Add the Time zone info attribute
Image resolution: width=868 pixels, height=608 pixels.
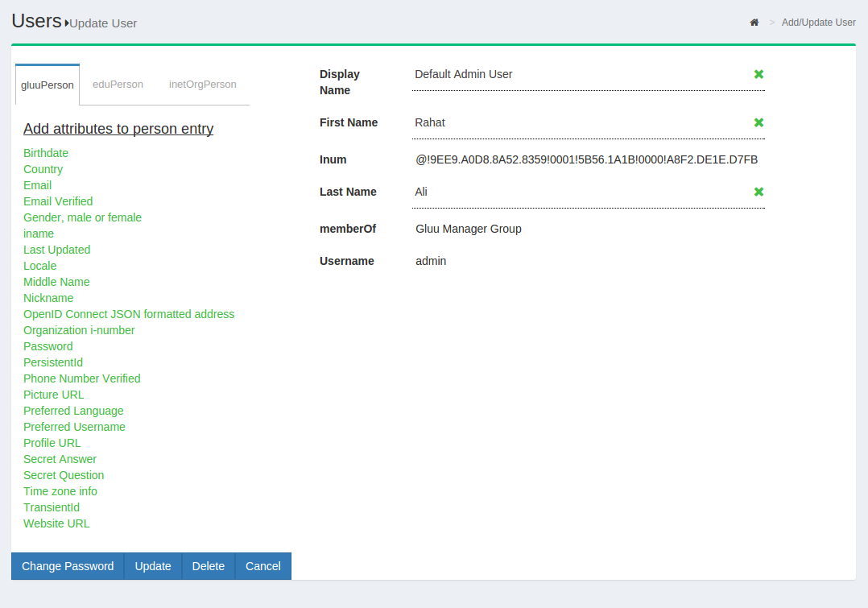[60, 491]
